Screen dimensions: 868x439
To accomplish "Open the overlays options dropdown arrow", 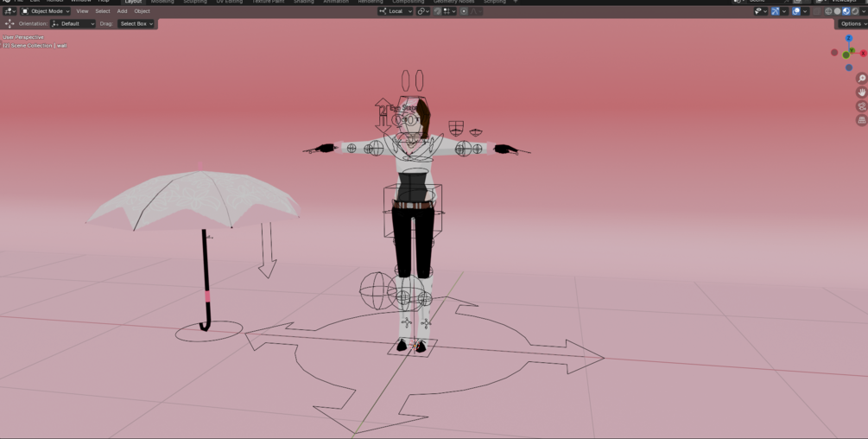I will coord(805,11).
